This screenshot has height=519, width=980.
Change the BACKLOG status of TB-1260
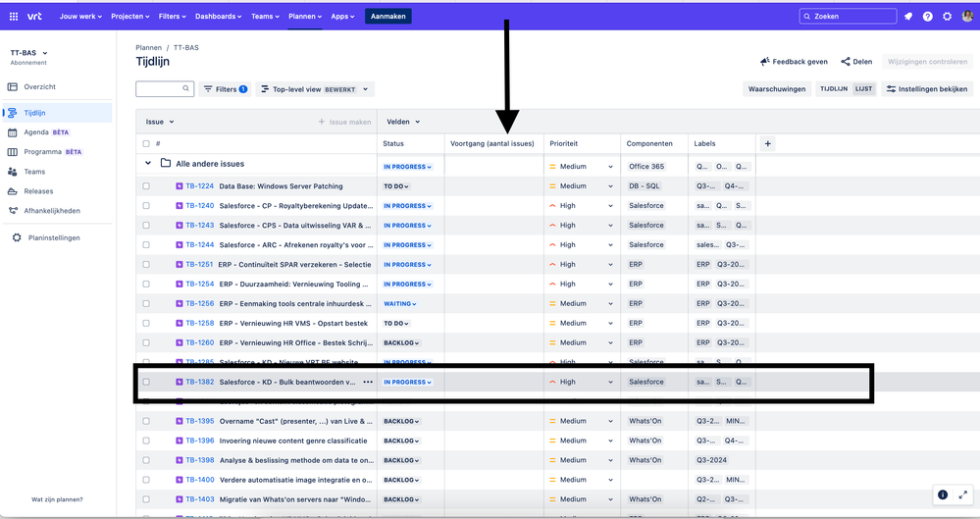click(x=401, y=343)
